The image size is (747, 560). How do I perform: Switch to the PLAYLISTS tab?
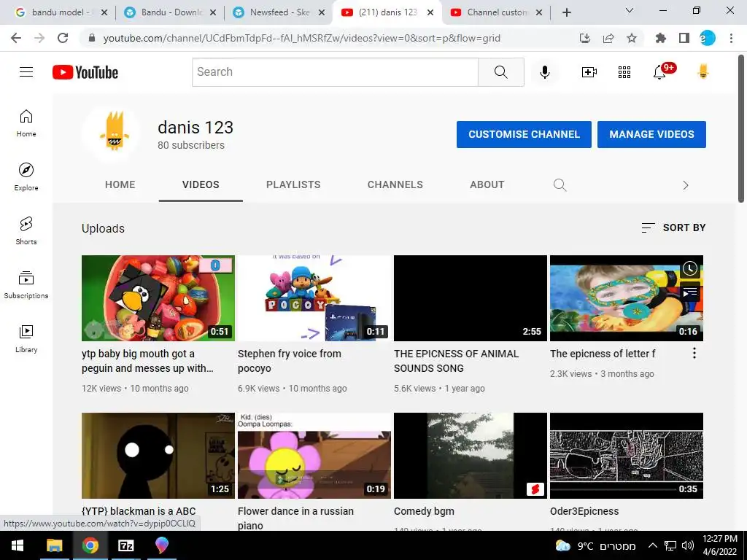pos(293,184)
